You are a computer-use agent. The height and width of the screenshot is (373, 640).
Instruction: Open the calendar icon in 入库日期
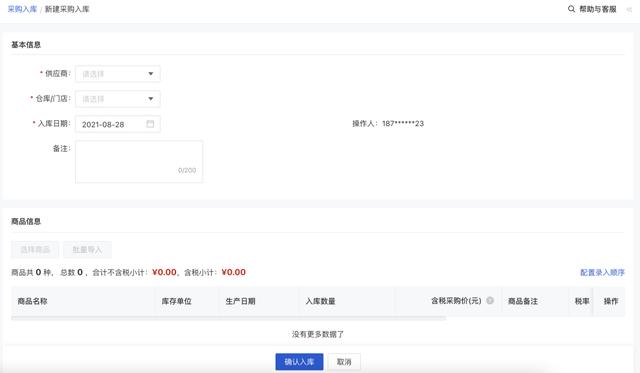click(150, 124)
